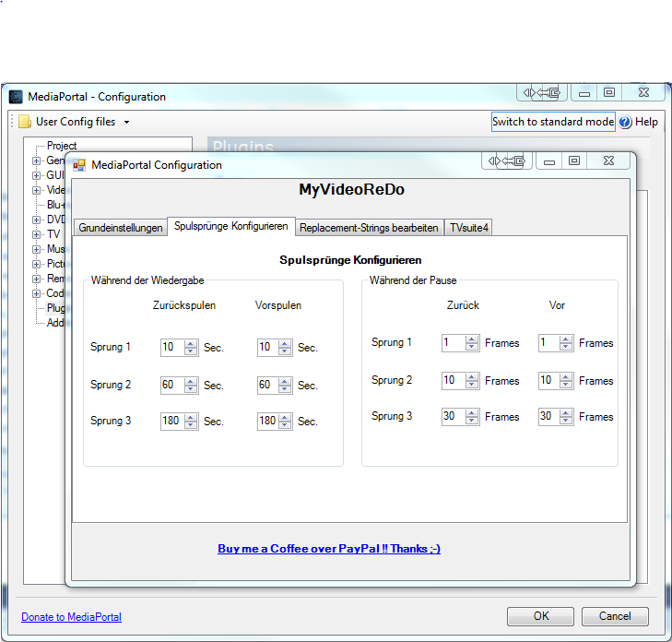This screenshot has height=642, width=672.
Task: Click the MyVideoReDo heading text
Action: click(x=351, y=189)
